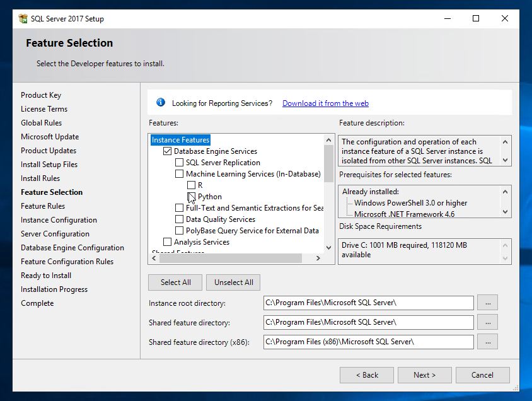Click prerequisites list scroll down arrow
Screen dimensions: 532x401
[505, 212]
